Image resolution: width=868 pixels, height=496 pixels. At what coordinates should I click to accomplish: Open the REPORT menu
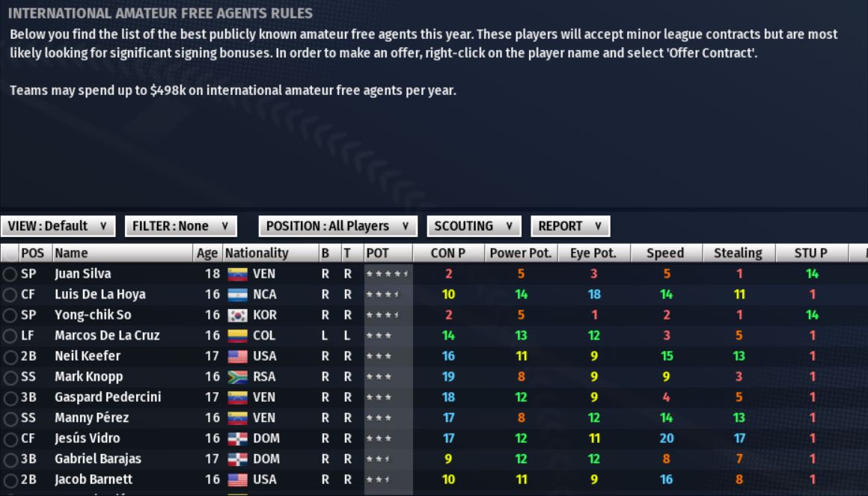point(570,226)
